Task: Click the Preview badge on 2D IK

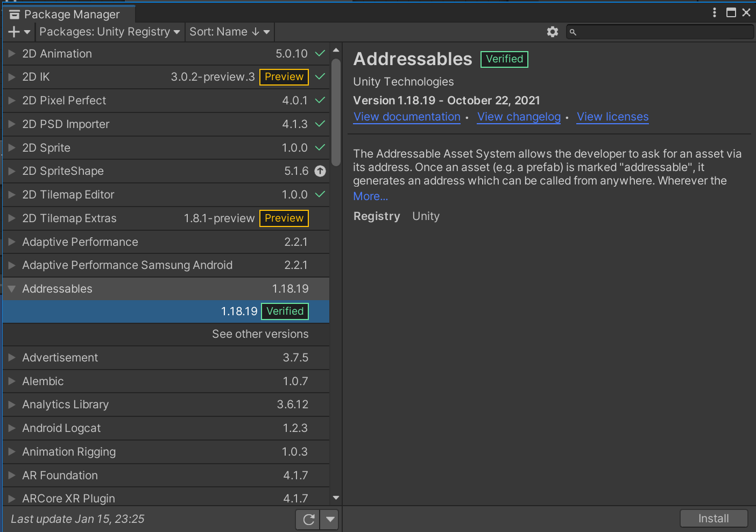Action: (284, 77)
